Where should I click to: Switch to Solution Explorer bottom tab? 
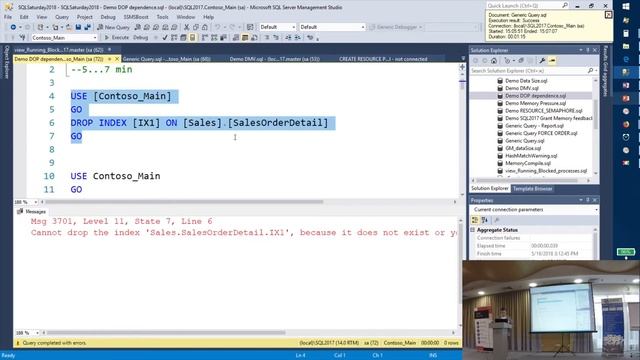[x=490, y=189]
